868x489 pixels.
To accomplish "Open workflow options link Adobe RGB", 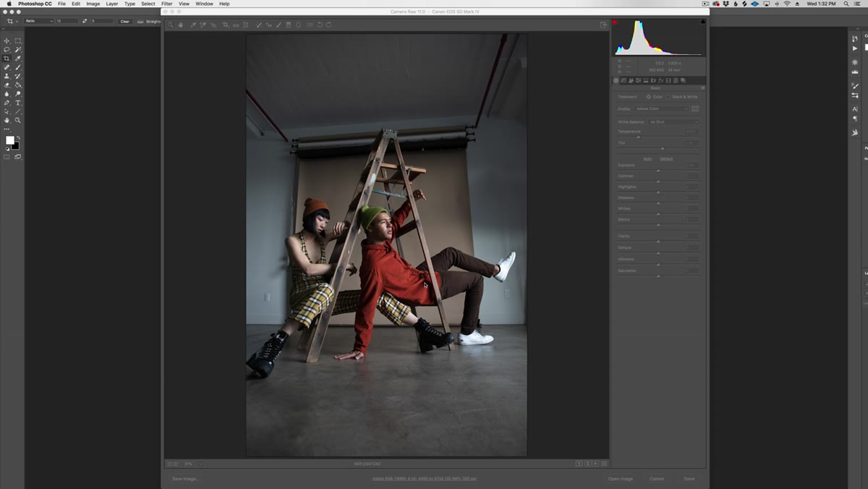I will (x=425, y=479).
